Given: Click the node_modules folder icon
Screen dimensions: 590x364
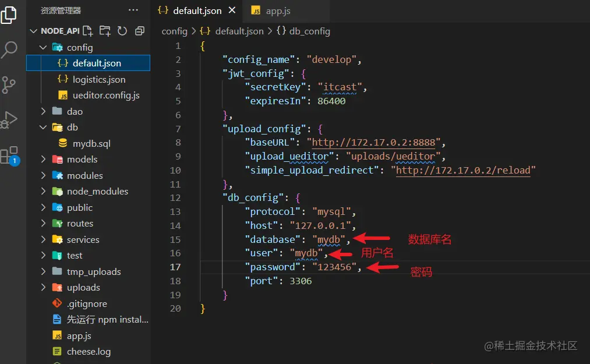Looking at the screenshot, I should [57, 191].
